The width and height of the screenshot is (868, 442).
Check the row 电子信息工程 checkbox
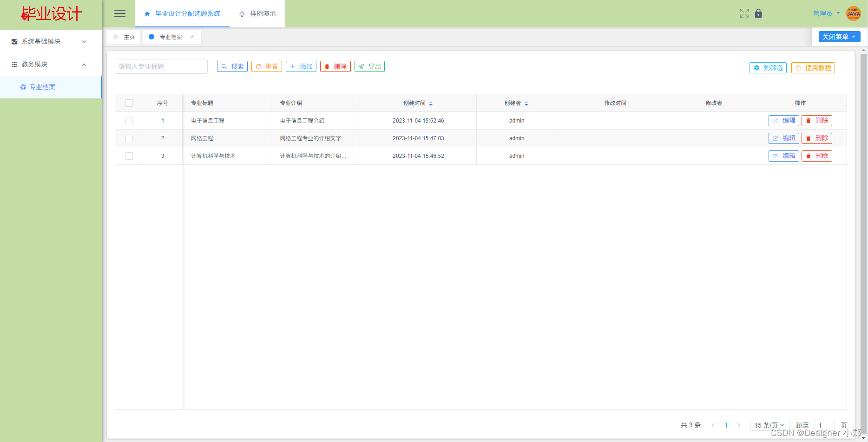(x=129, y=121)
